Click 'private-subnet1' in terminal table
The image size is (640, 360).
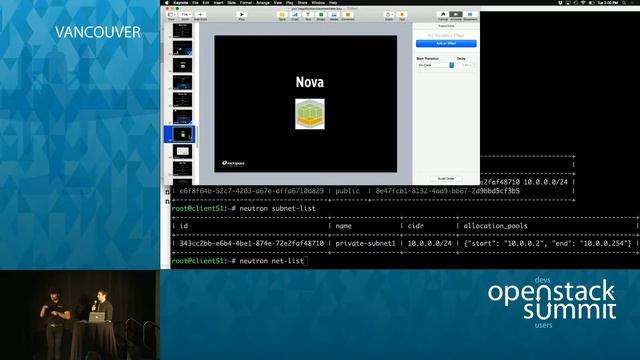[365, 243]
